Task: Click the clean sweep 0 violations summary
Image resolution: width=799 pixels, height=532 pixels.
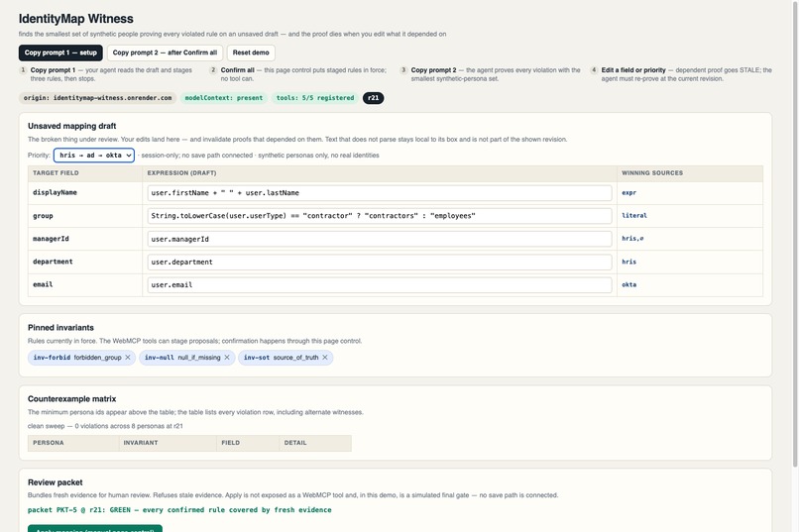Action: pos(105,426)
